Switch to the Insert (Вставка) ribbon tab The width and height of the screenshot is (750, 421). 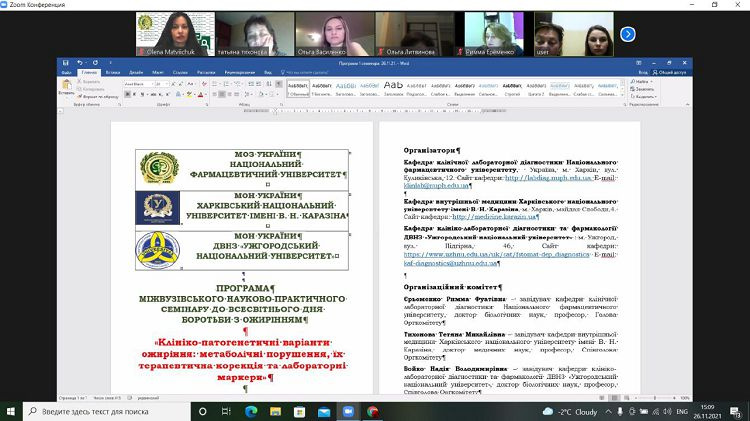pyautogui.click(x=113, y=72)
